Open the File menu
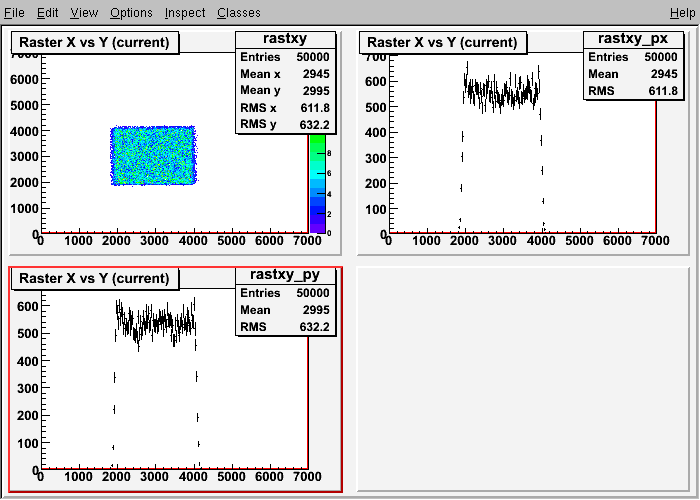Screen dimensions: 700x500 coord(14,12)
